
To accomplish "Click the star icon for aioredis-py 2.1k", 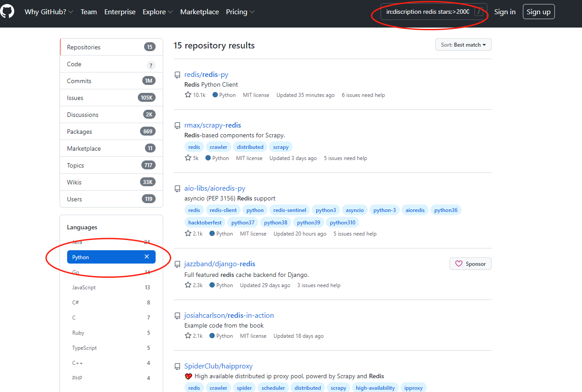I will 188,233.
